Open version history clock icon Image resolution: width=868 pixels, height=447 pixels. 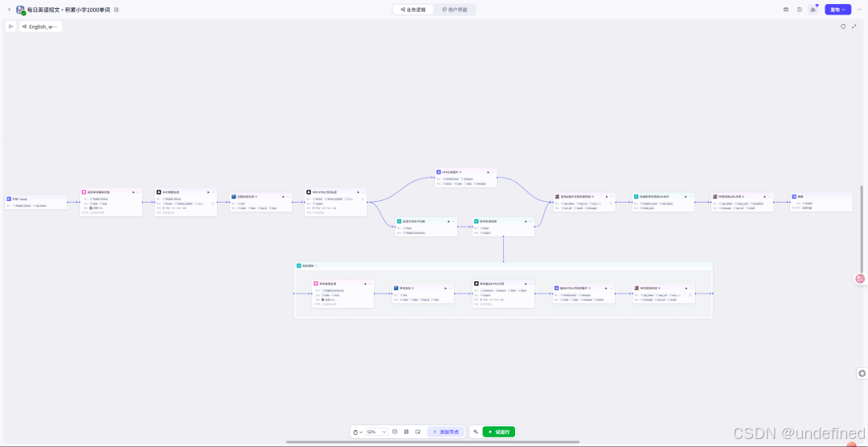[x=800, y=10]
